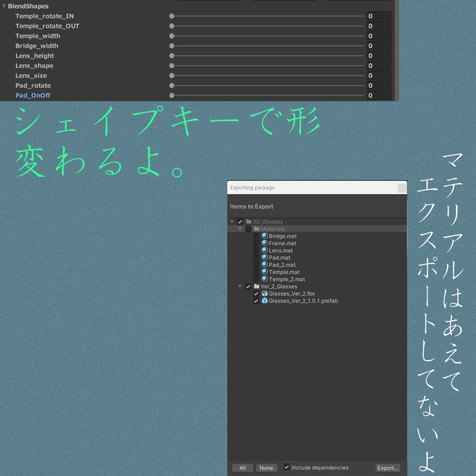The image size is (476, 476).
Task: Click the Materials folder icon
Action: pyautogui.click(x=257, y=229)
